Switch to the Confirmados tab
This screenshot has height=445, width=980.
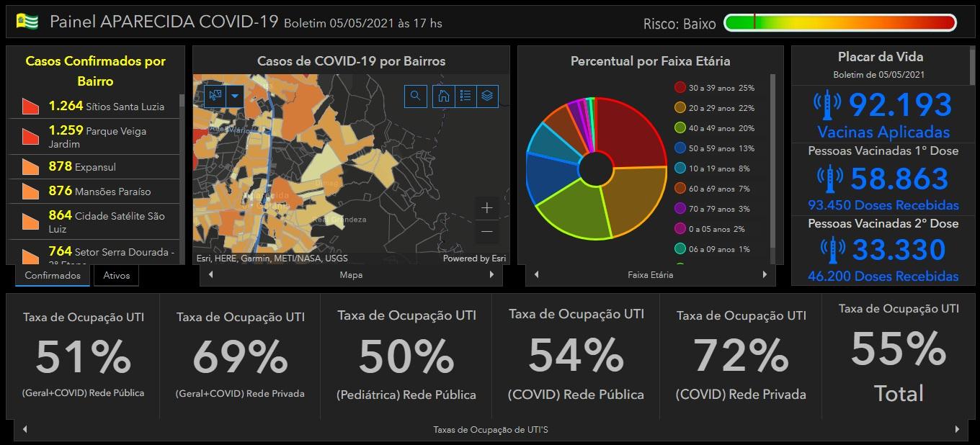coord(53,276)
